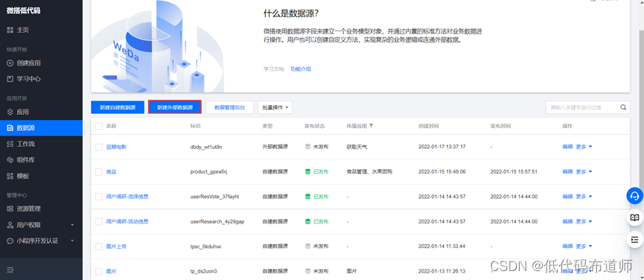
Task: Click 编辑 for 用户调研-活动信息
Action: 567,221
